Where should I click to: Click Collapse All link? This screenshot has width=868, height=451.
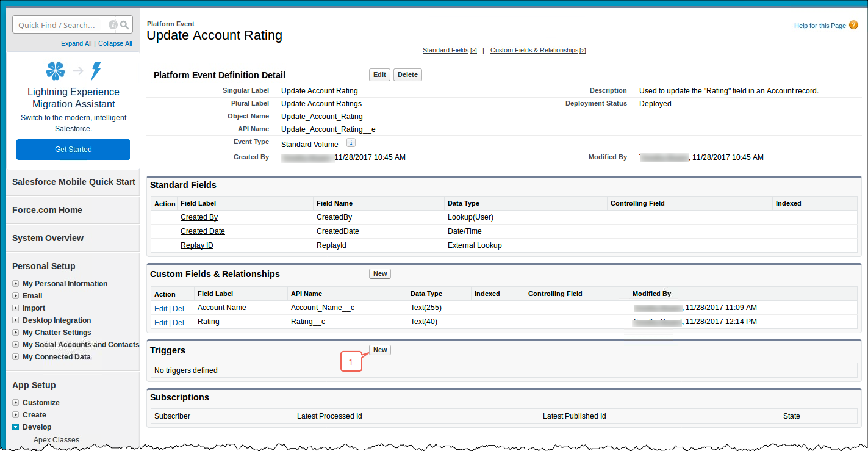pos(115,44)
